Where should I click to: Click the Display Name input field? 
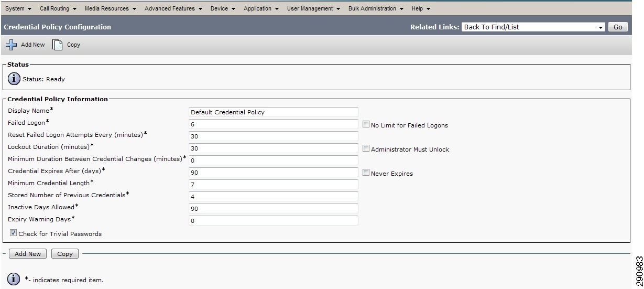pos(274,112)
